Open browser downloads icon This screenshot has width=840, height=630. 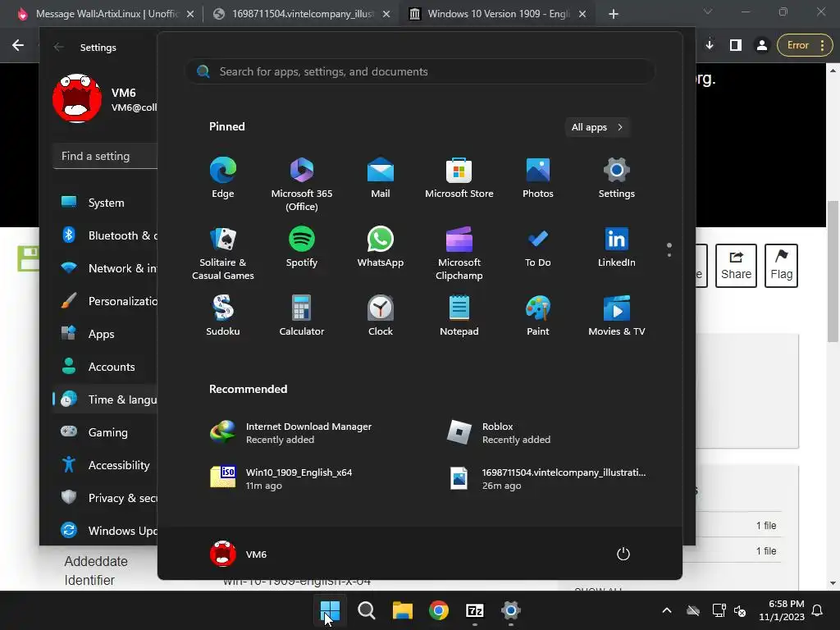710,46
